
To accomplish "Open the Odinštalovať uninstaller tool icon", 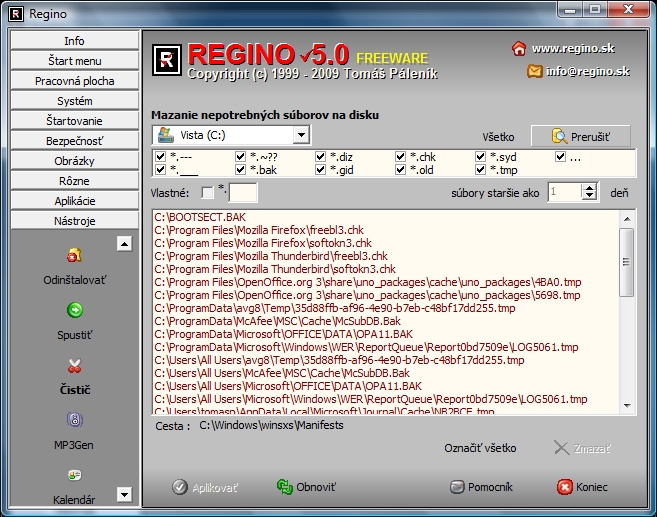I will pos(74,255).
